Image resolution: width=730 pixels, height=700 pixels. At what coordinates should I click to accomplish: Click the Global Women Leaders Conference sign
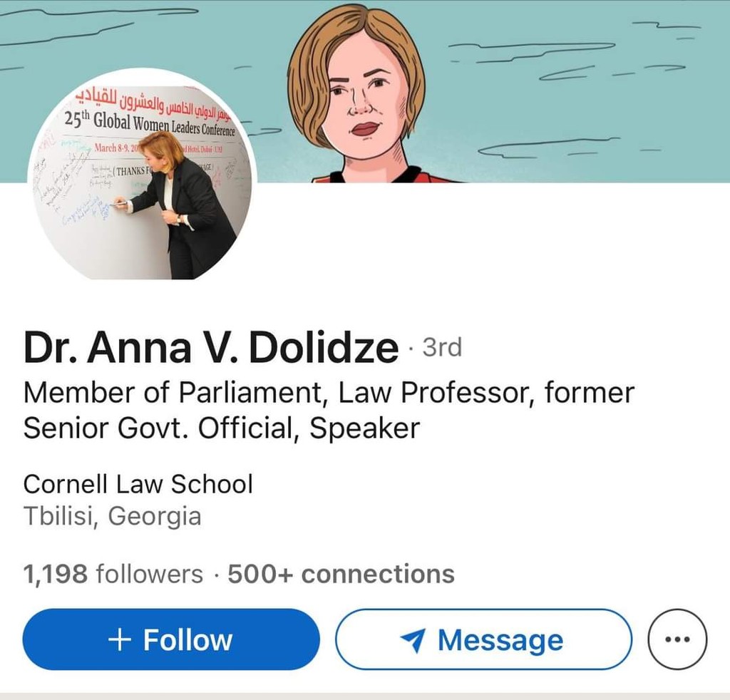tap(150, 121)
